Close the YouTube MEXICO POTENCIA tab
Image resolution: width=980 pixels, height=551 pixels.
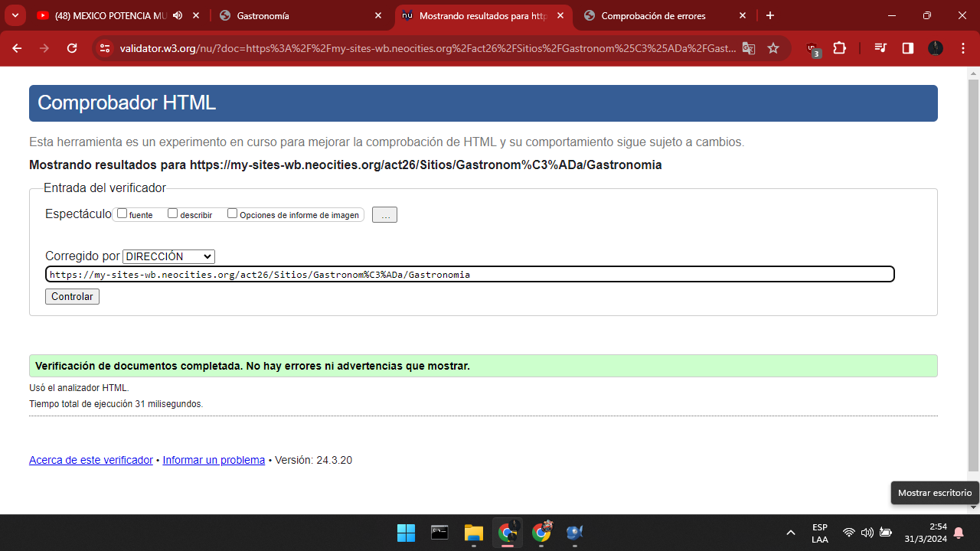point(197,15)
